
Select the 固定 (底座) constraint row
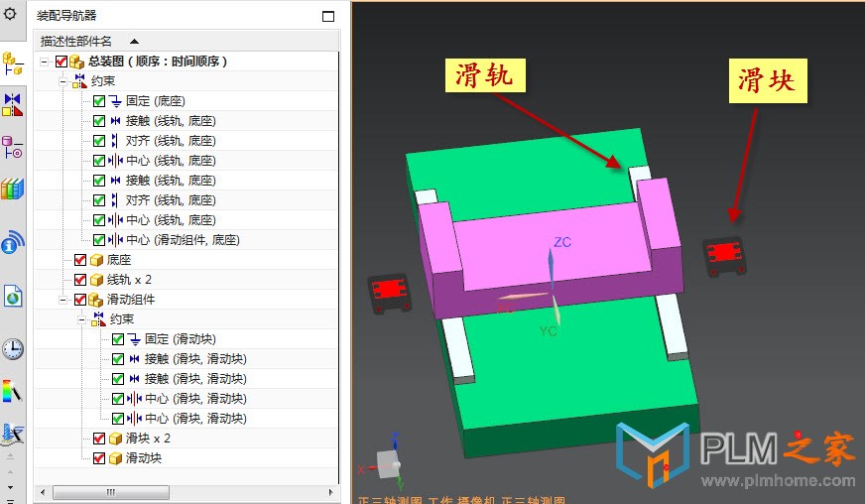tap(187, 101)
